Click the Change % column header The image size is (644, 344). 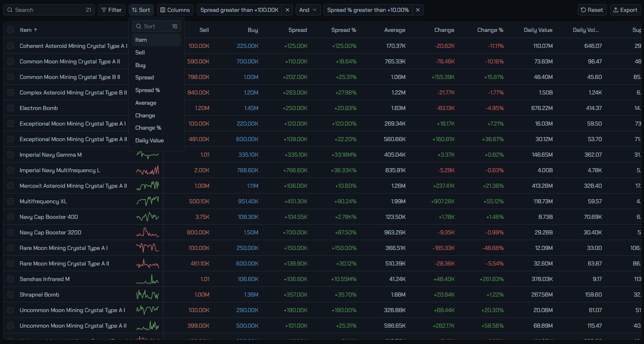coord(490,30)
